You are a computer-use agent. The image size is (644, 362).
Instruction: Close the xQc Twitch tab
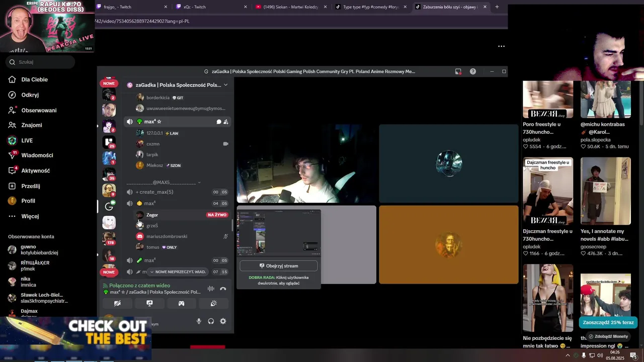click(x=246, y=7)
